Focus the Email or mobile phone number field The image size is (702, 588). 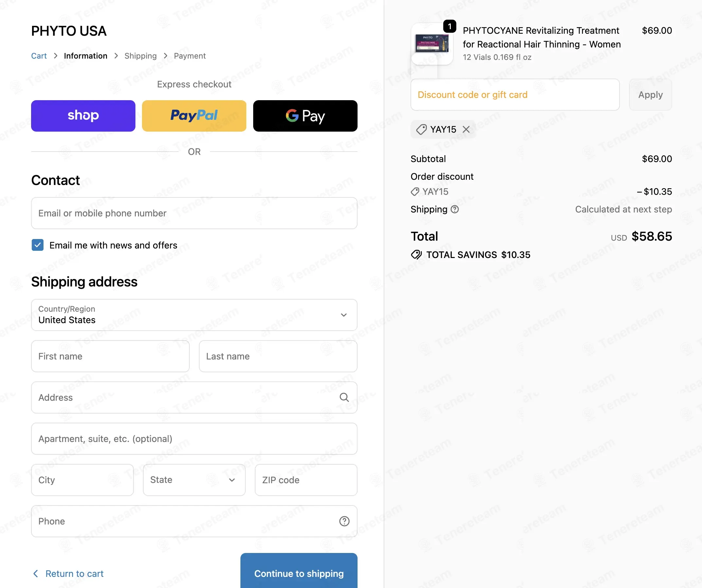coord(194,213)
